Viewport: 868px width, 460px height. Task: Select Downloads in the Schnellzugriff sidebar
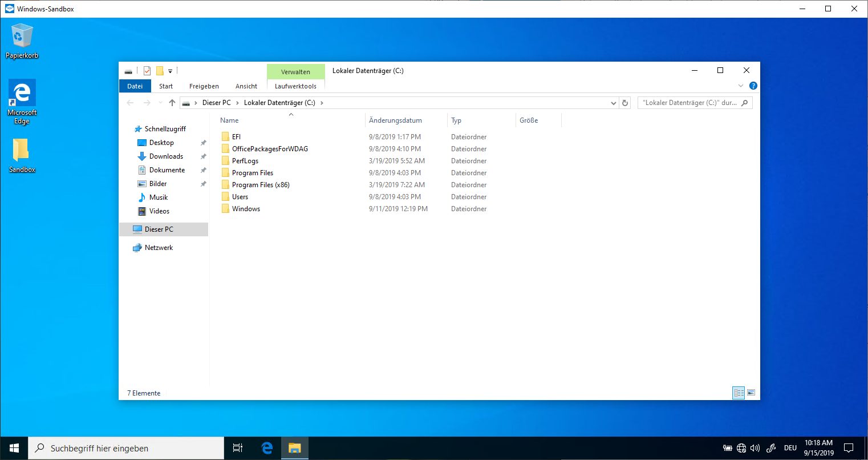(x=166, y=156)
